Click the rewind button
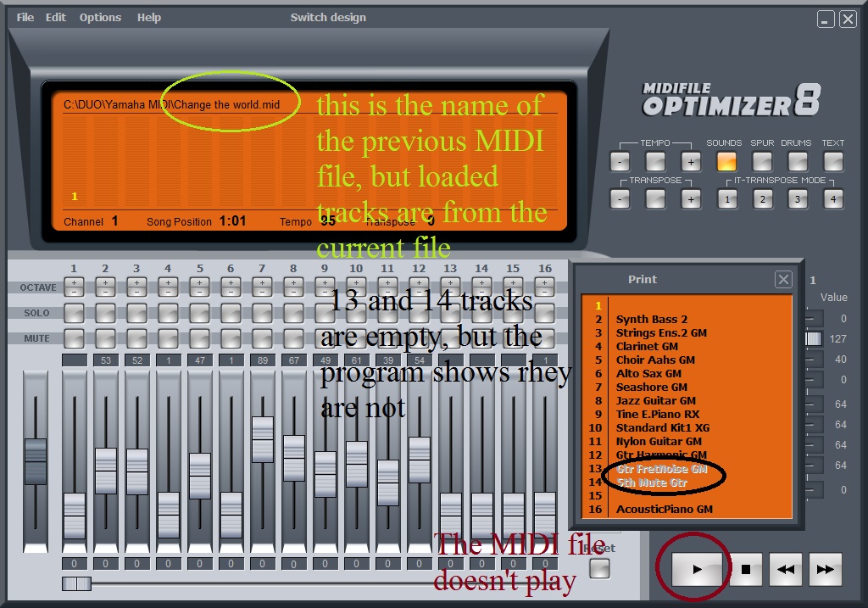The width and height of the screenshot is (868, 608). pos(786,569)
